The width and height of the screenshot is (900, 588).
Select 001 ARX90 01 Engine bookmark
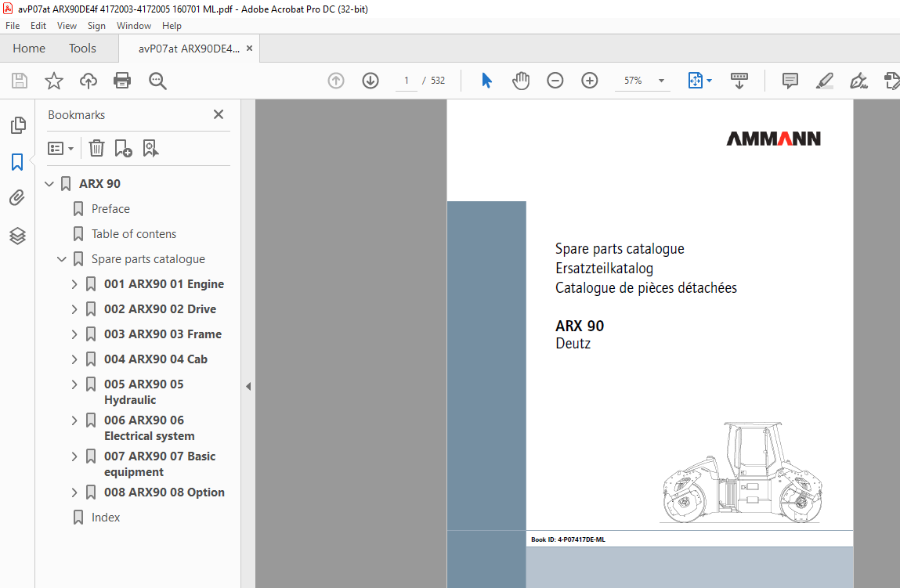point(164,284)
